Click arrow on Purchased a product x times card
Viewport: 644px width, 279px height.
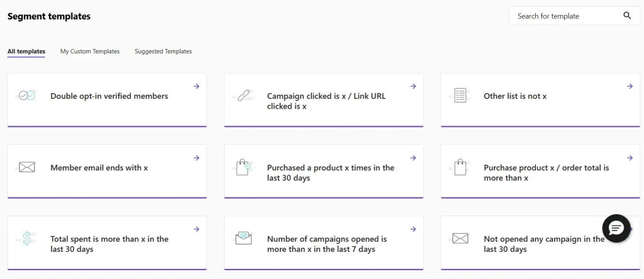tap(413, 158)
